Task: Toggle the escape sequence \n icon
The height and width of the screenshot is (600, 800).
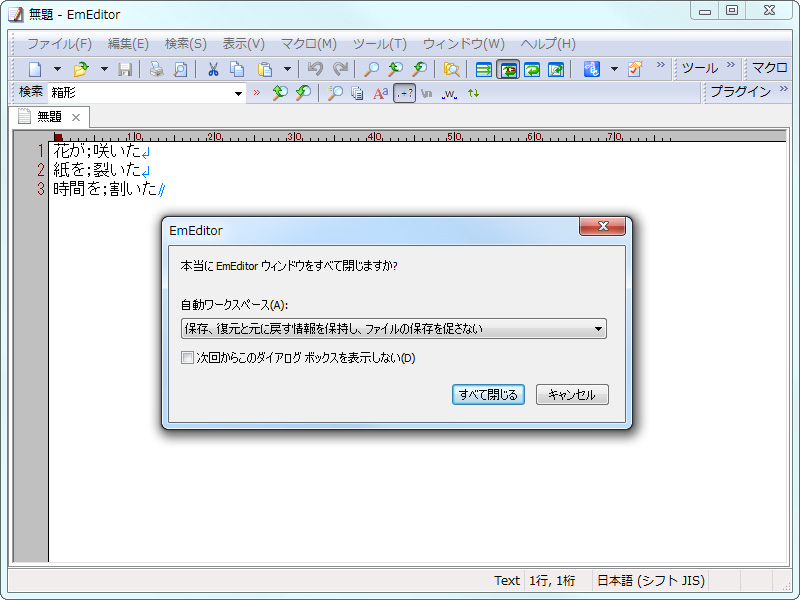Action: (x=427, y=93)
